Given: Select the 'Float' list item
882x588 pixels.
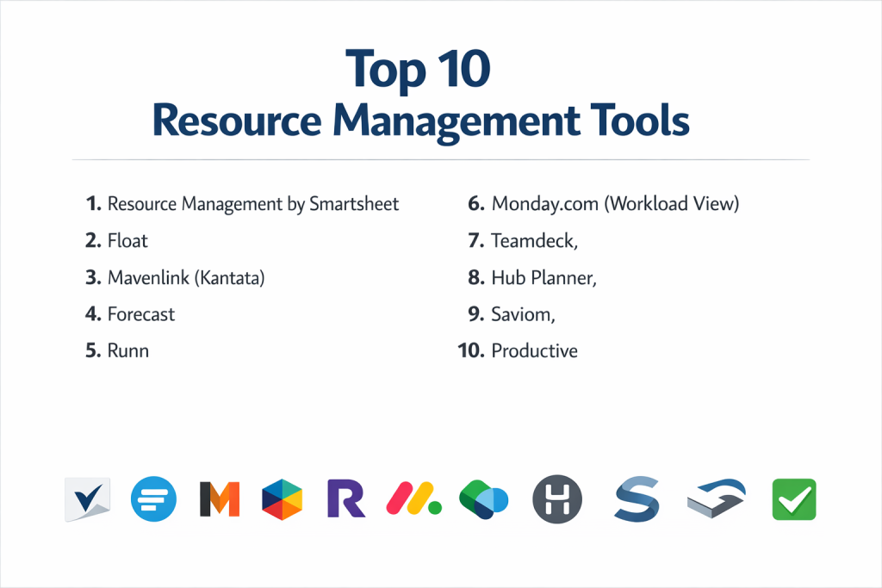Looking at the screenshot, I should coord(127,241).
